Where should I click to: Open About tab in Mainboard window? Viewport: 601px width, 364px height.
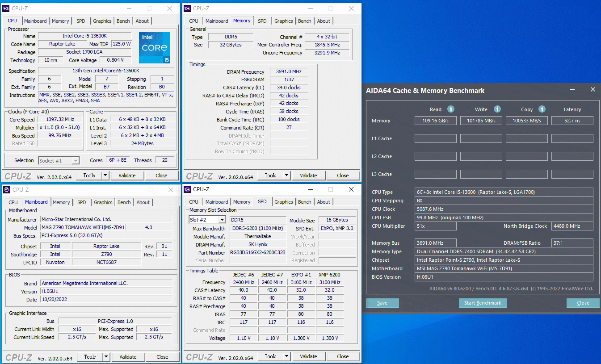point(143,202)
